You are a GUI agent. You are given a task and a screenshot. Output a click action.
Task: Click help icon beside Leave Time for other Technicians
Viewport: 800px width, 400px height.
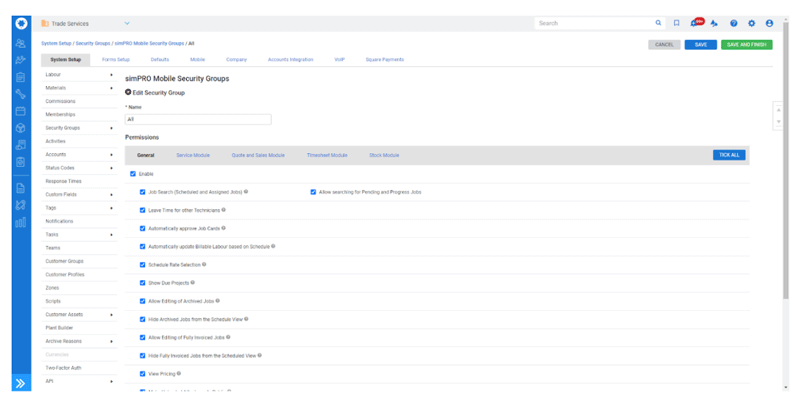(223, 210)
